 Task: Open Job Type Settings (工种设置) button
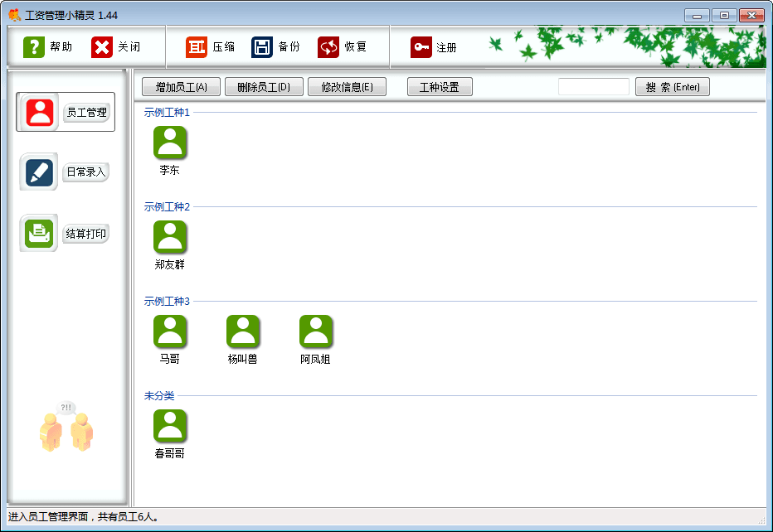point(440,87)
